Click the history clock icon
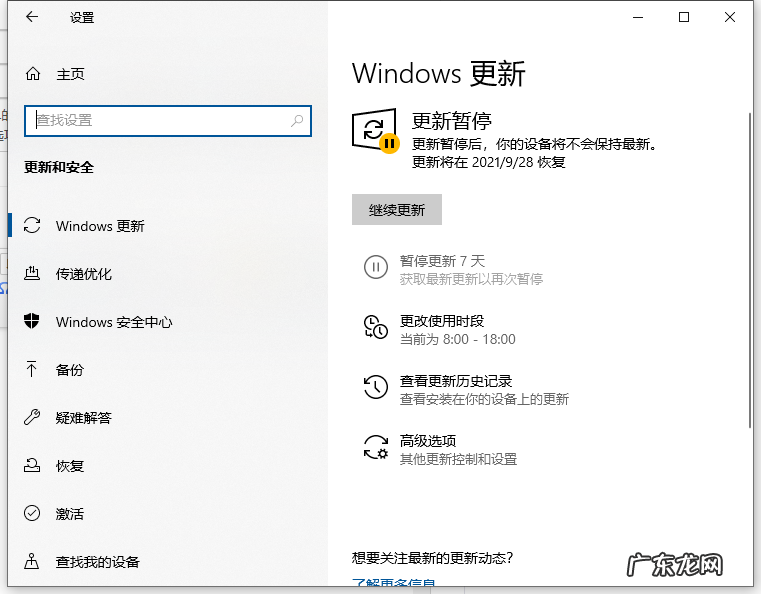761x594 pixels. [x=376, y=387]
